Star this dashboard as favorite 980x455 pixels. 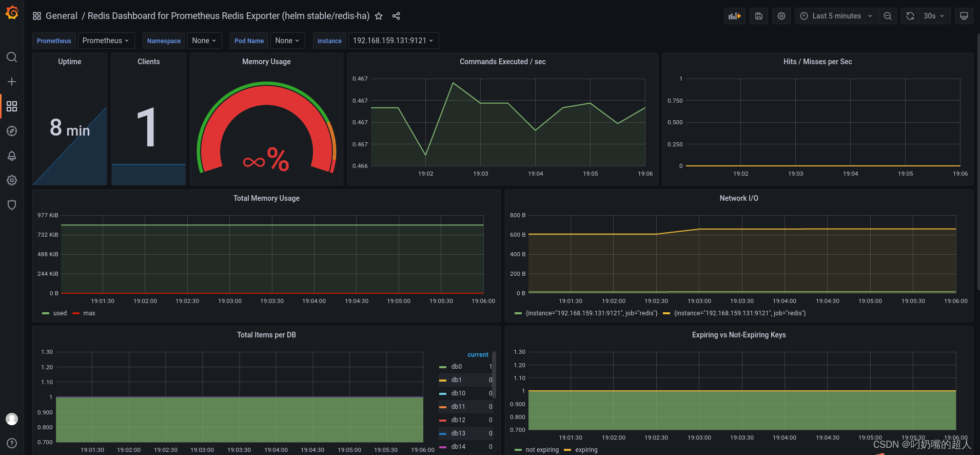pyautogui.click(x=379, y=16)
